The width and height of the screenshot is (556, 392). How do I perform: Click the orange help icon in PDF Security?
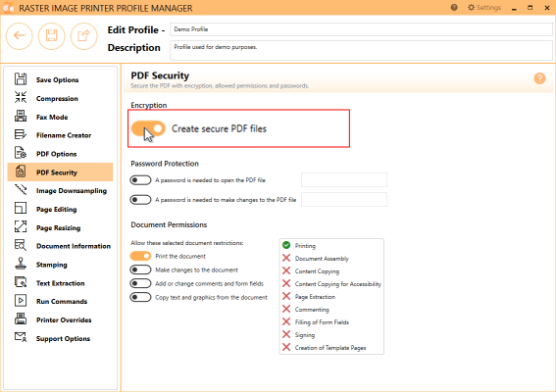coord(539,78)
